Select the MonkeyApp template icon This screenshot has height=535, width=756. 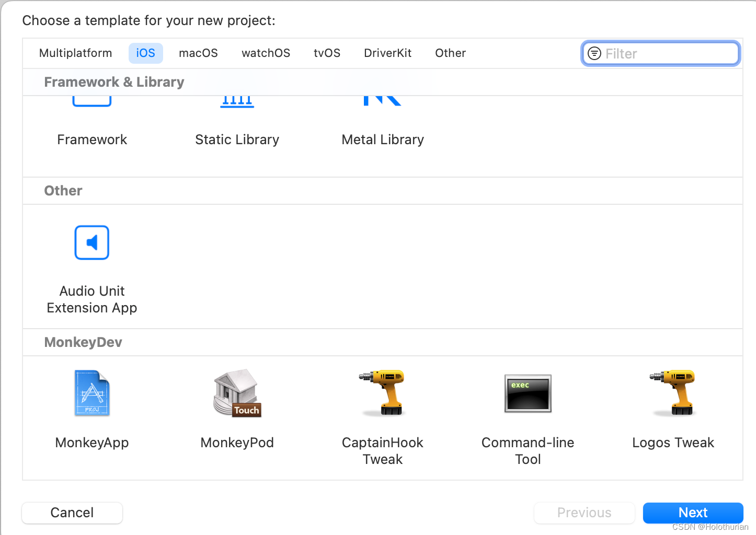click(92, 393)
